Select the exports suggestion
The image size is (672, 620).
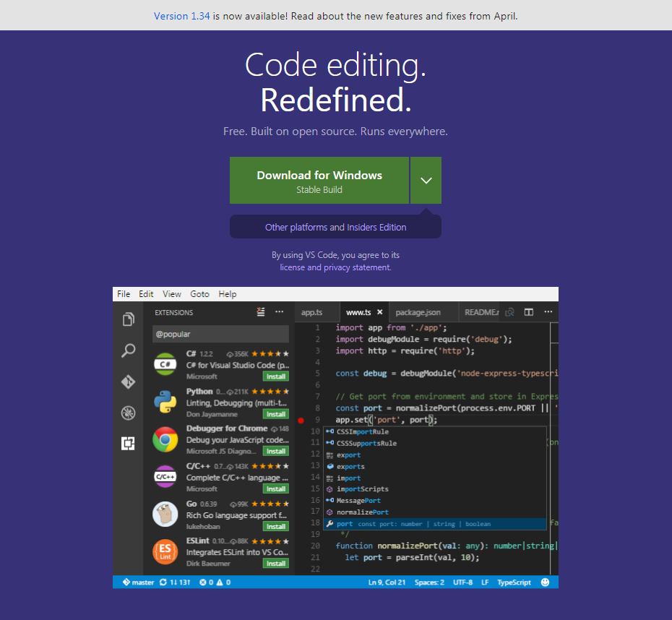tap(434, 467)
